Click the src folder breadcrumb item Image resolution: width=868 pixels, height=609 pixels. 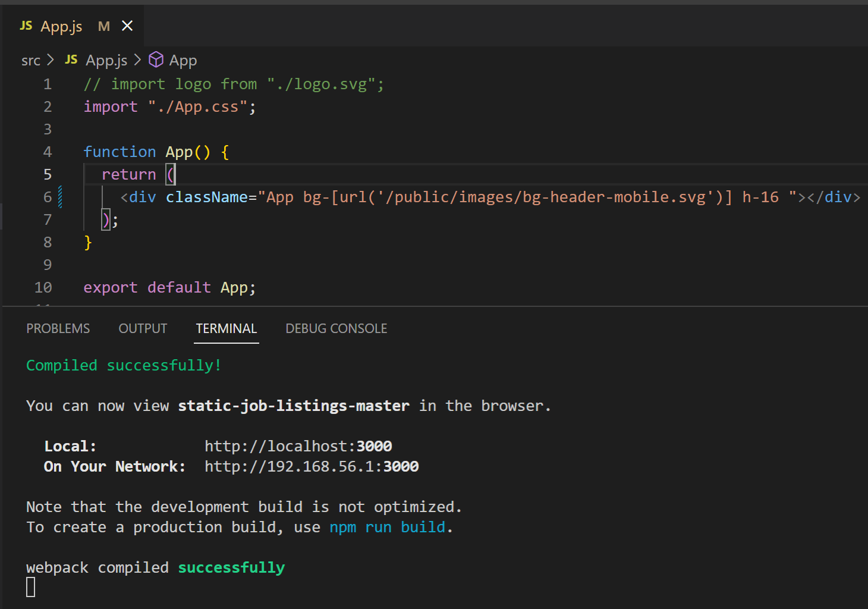(30, 59)
